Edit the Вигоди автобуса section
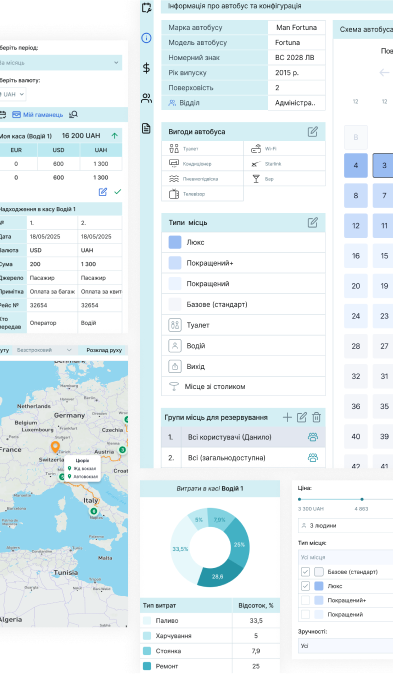The width and height of the screenshot is (393, 674). 313,132
